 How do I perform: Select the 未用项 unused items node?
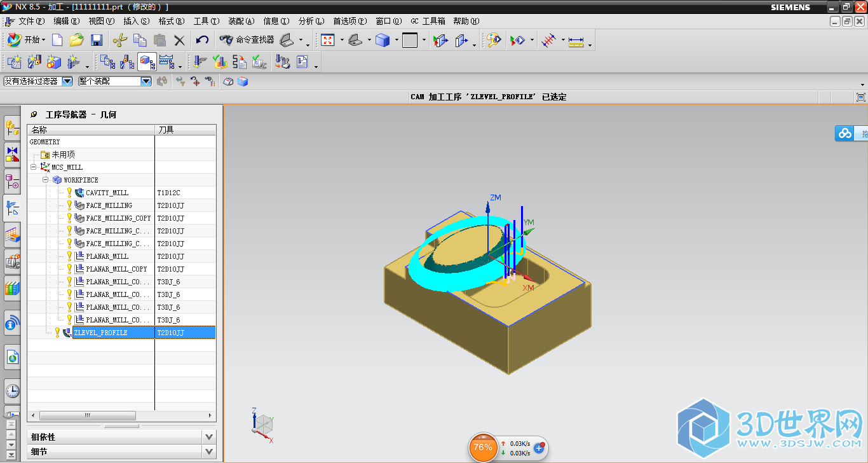coord(64,155)
